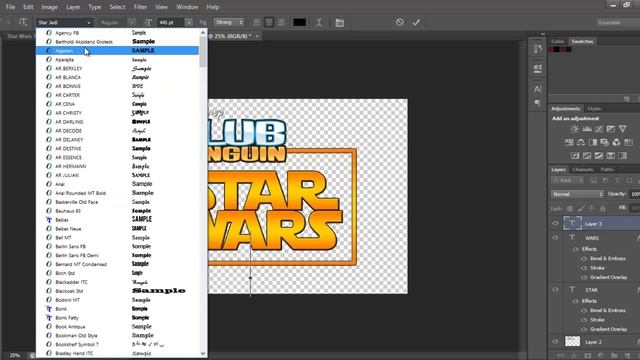The height and width of the screenshot is (360, 640).
Task: Click the warp text icon
Action: click(319, 22)
